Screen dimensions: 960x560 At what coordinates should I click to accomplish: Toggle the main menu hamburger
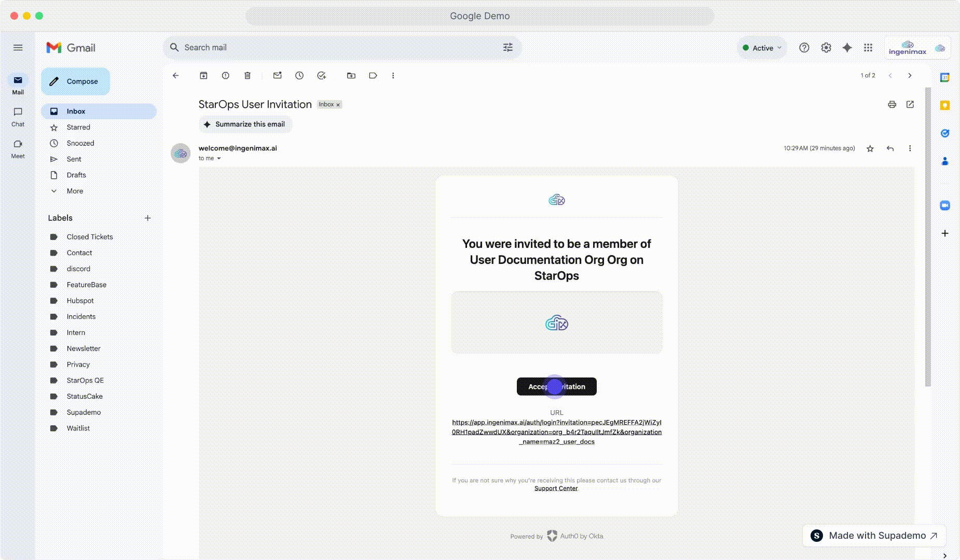[18, 48]
